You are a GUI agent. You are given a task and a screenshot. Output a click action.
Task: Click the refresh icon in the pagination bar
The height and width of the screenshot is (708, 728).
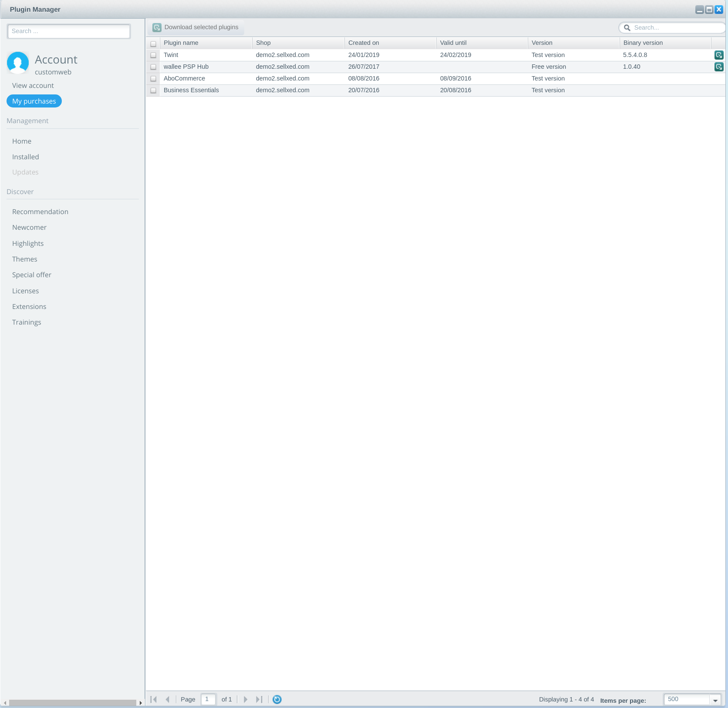pos(277,699)
